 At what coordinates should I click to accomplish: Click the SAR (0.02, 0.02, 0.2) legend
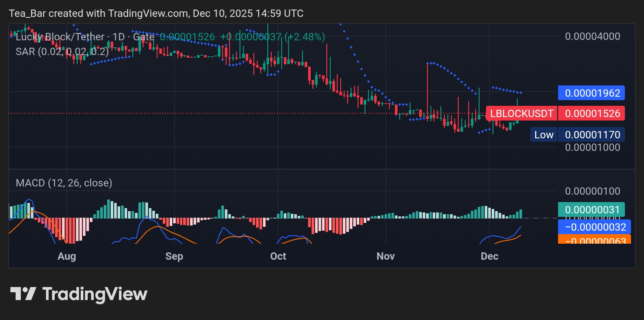pos(62,51)
